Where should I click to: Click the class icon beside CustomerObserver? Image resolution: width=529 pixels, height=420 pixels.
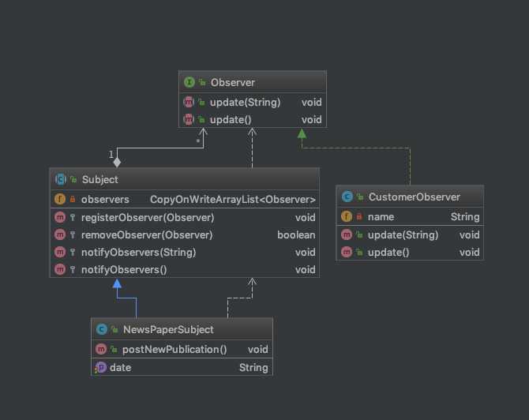[347, 197]
